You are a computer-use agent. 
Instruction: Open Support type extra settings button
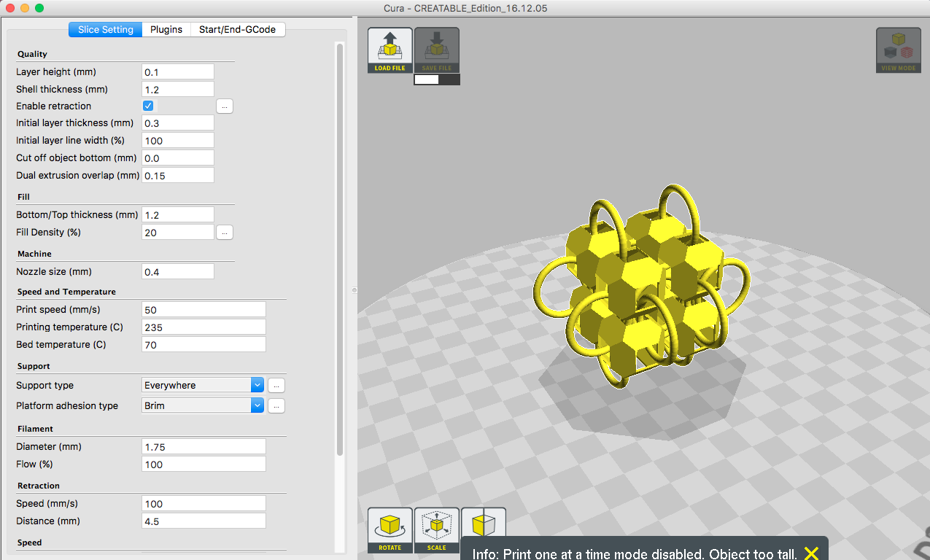pyautogui.click(x=276, y=386)
